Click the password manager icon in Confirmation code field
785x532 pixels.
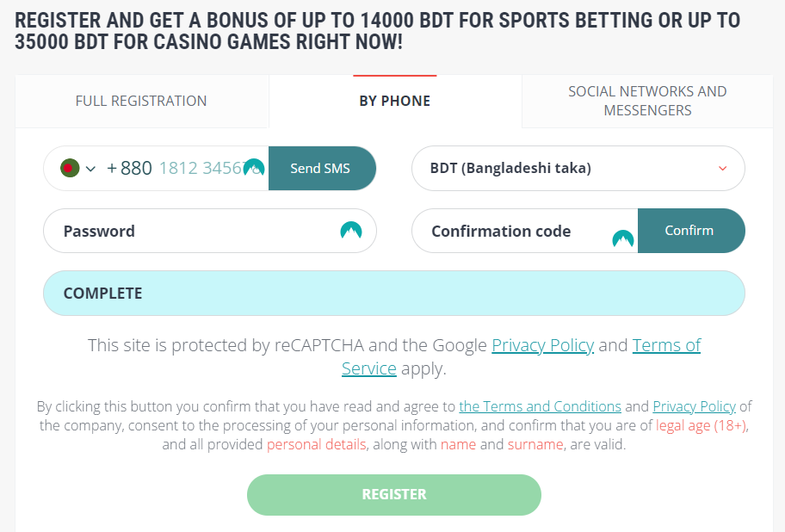[x=623, y=238]
